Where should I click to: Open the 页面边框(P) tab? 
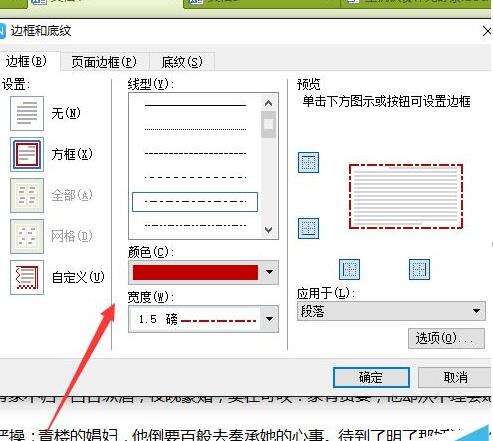104,62
